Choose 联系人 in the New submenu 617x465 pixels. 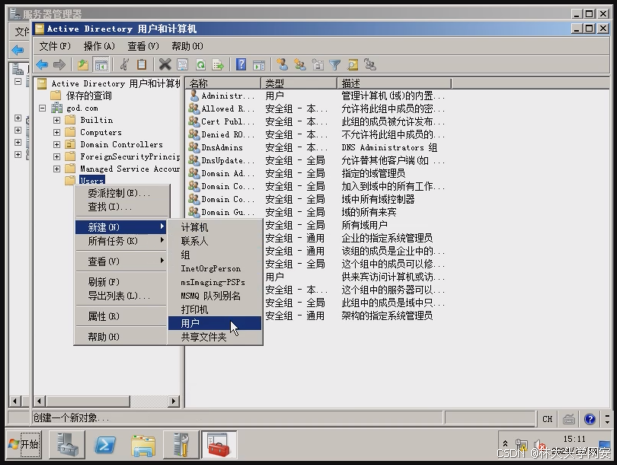215,241
